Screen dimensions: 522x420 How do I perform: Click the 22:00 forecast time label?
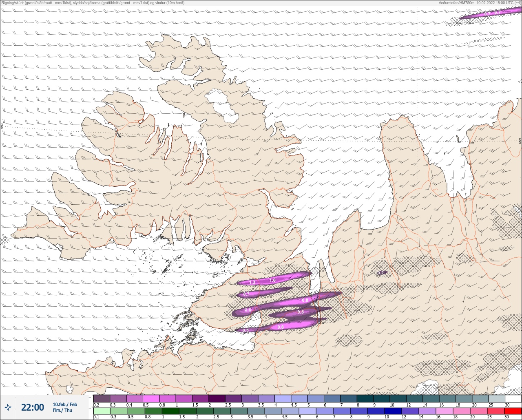33,407
